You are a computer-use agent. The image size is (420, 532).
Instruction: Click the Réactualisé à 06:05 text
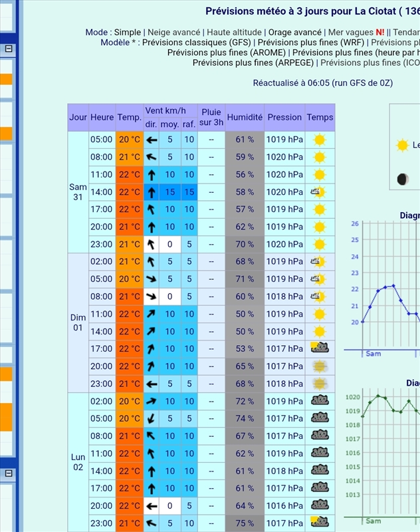point(323,83)
